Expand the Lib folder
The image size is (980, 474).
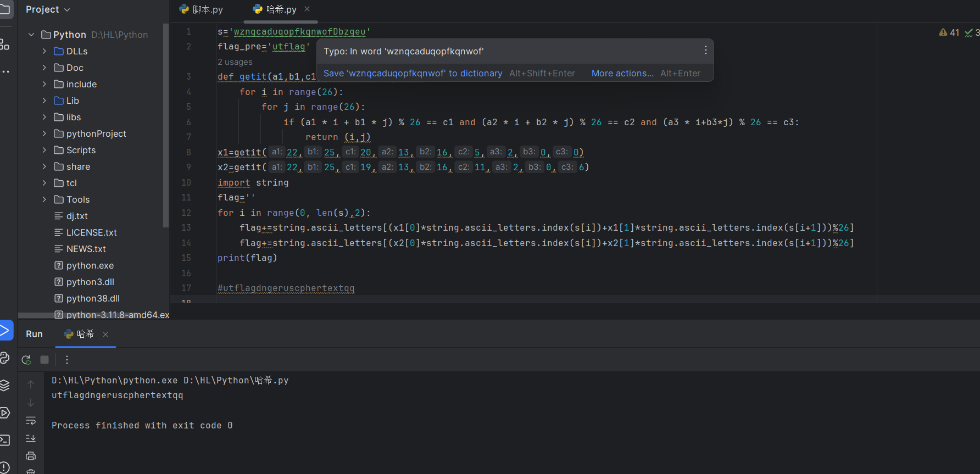coord(44,101)
